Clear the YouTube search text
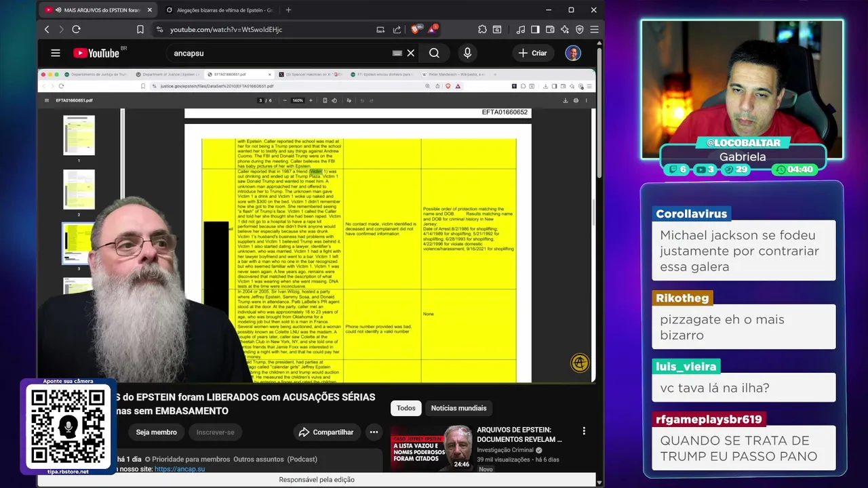Viewport: 868px width, 488px height. pos(410,53)
